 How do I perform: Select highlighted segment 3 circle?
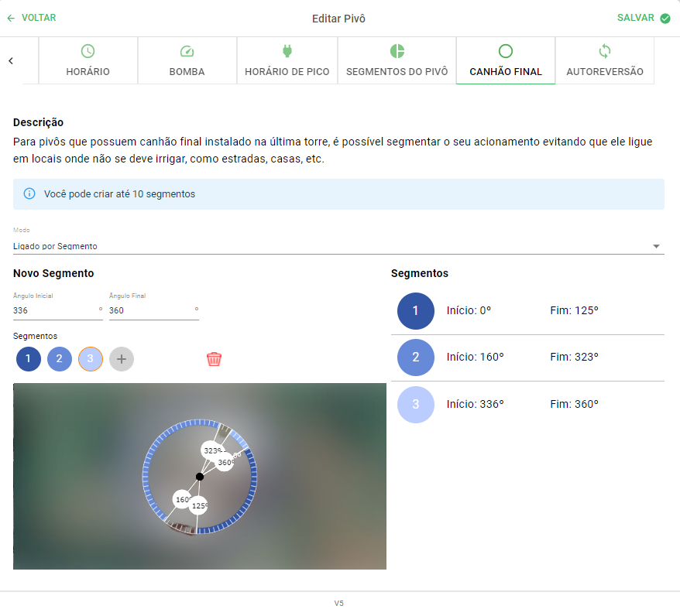pos(90,359)
